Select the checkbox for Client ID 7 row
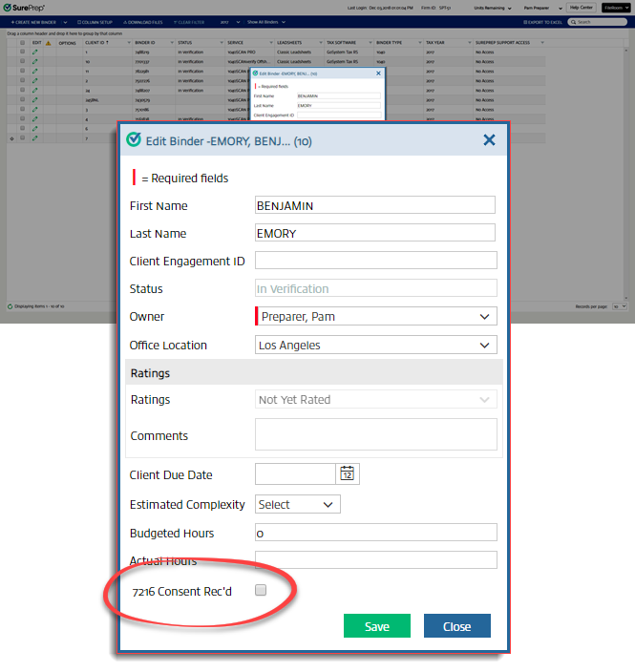 (22, 137)
